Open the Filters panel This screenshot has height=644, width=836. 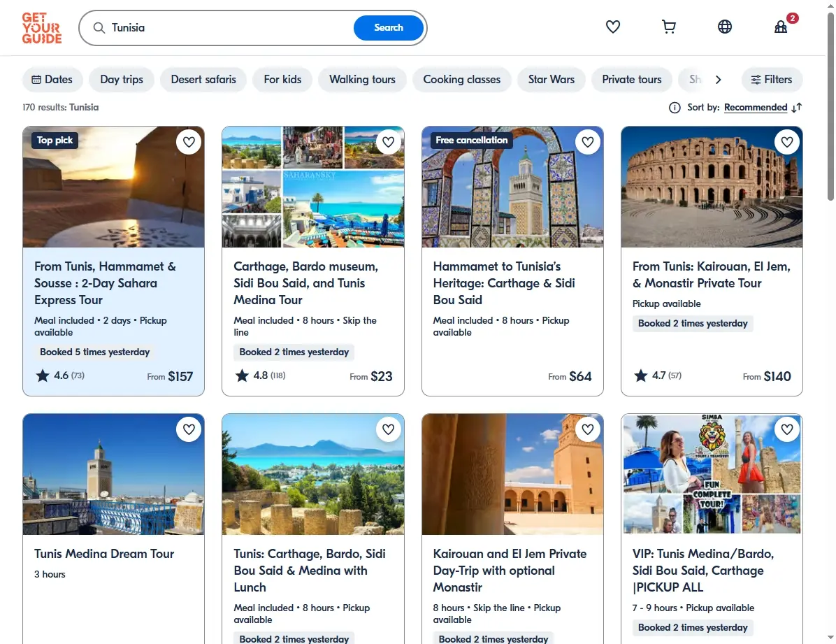[x=772, y=80]
